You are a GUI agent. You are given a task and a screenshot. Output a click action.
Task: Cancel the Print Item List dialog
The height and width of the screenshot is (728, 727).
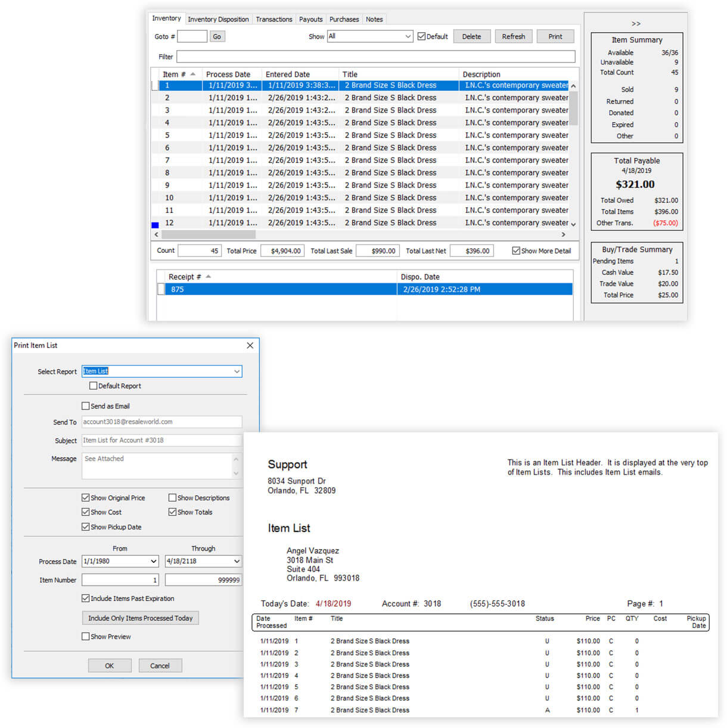(x=160, y=665)
